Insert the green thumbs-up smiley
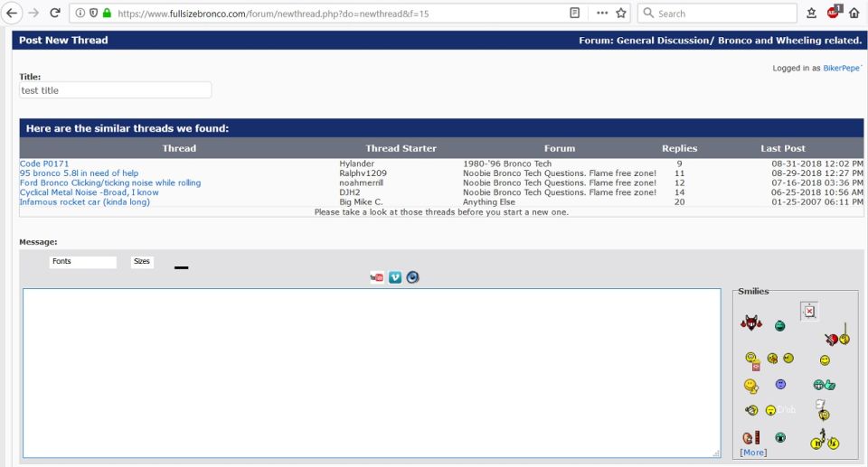The height and width of the screenshot is (467, 868). [x=825, y=385]
